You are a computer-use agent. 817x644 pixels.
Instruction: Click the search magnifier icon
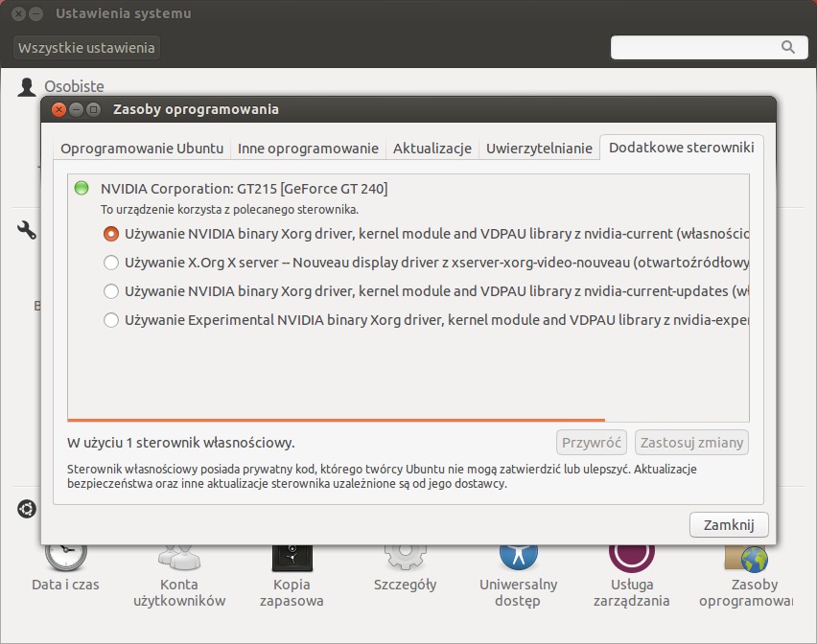click(788, 47)
